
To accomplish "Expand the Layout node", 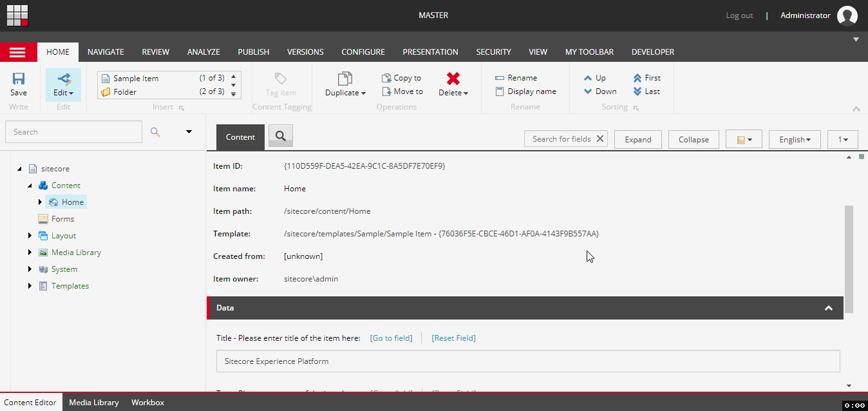I will tap(30, 236).
